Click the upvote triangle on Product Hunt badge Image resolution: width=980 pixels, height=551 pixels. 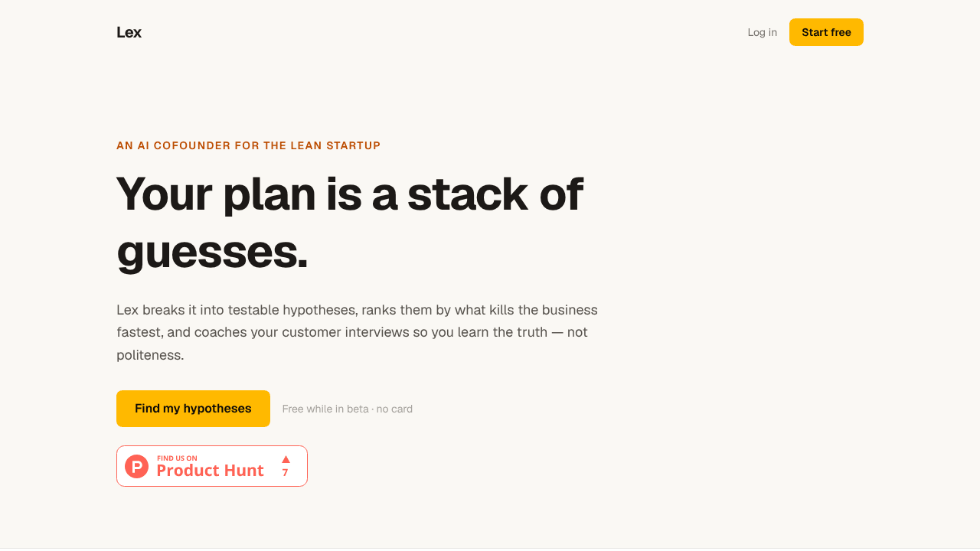tap(286, 459)
